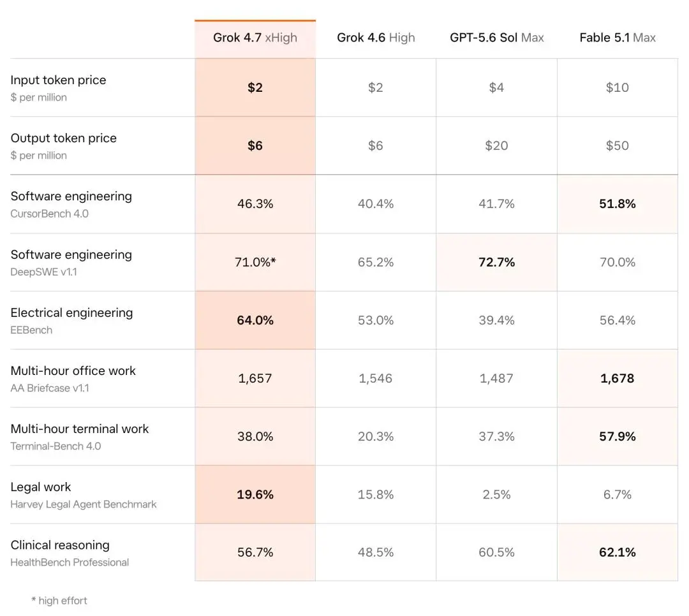This screenshot has height=616, width=689.
Task: Select the CursorBench 4.0 benchmark label
Action: pos(49,214)
